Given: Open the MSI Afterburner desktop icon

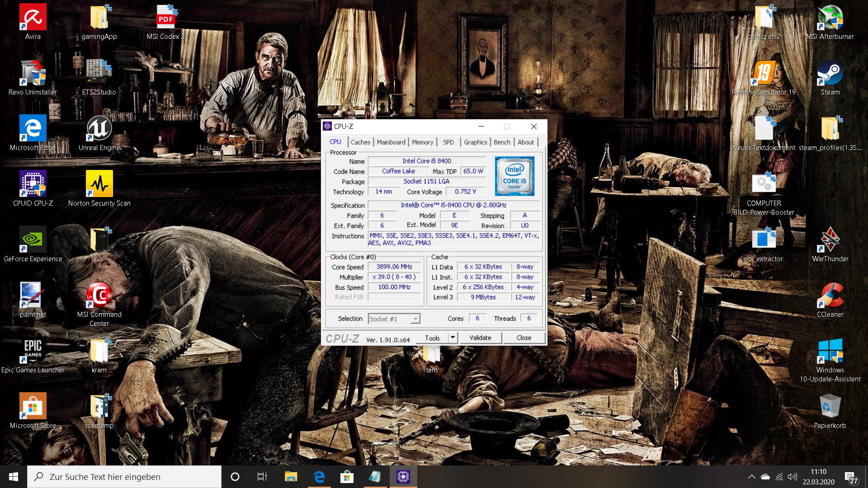Looking at the screenshot, I should [830, 19].
